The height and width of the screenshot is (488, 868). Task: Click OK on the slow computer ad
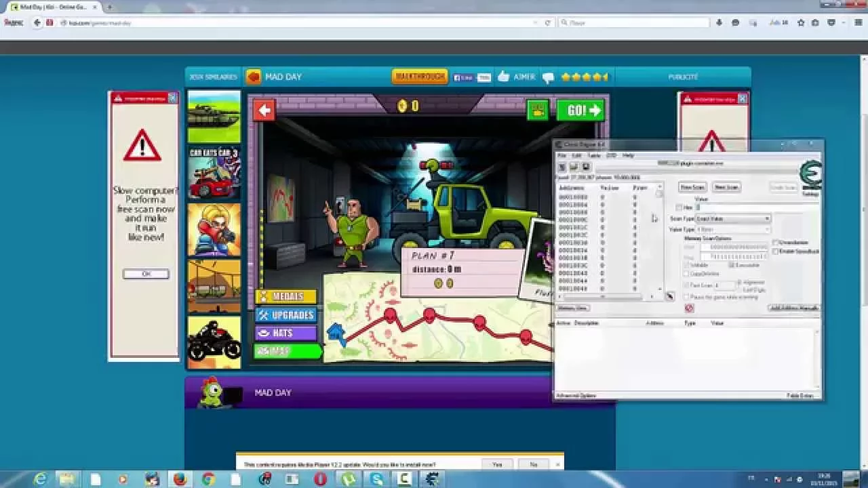click(x=146, y=274)
